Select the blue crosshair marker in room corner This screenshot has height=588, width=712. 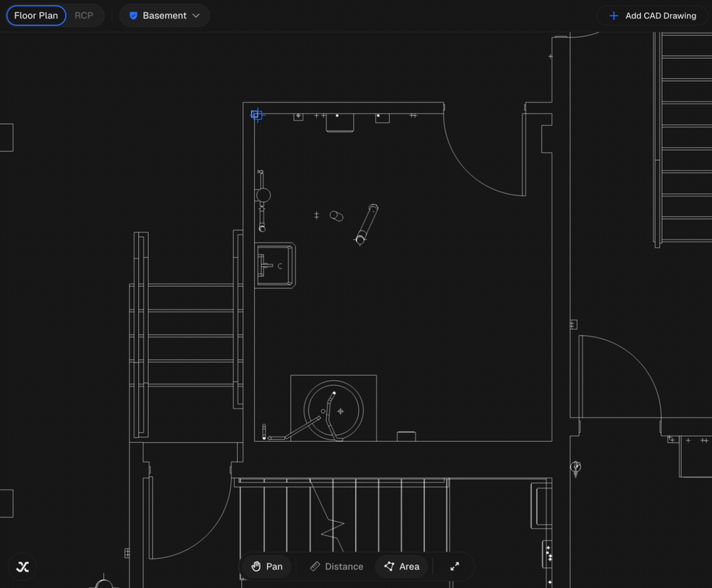coord(257,115)
